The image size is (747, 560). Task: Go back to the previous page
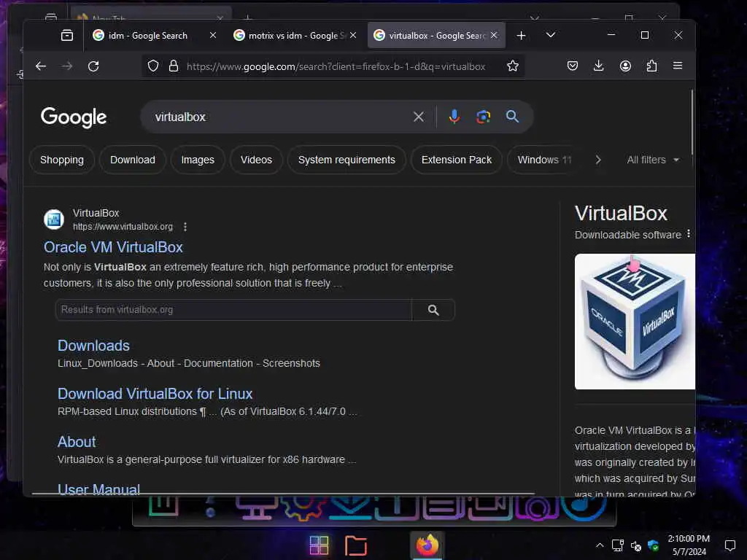tap(41, 66)
